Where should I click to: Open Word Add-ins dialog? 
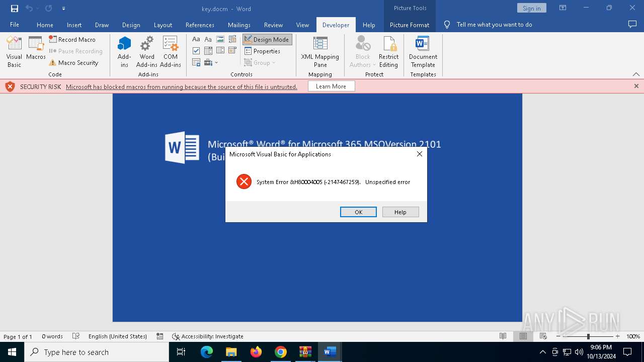147,52
